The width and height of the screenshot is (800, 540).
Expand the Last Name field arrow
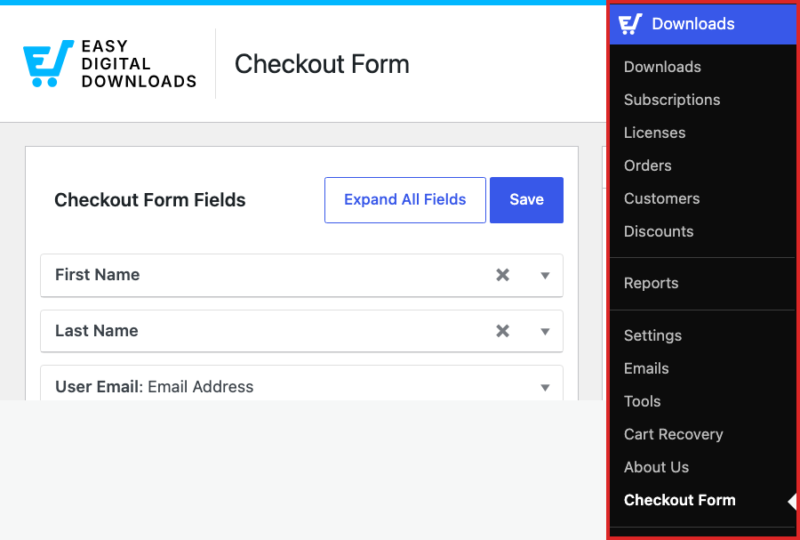[x=545, y=332]
